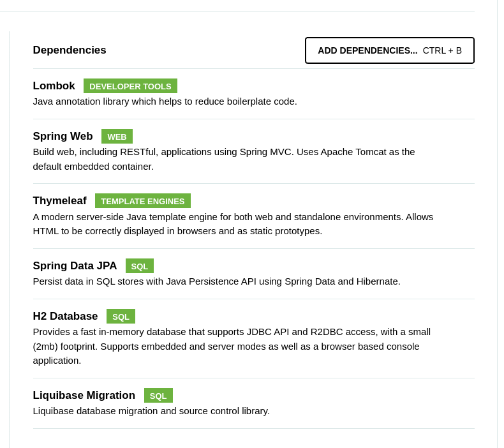Screen dimensions: 504x448
Task: Select the H2 Database dependency title
Action: (65, 317)
